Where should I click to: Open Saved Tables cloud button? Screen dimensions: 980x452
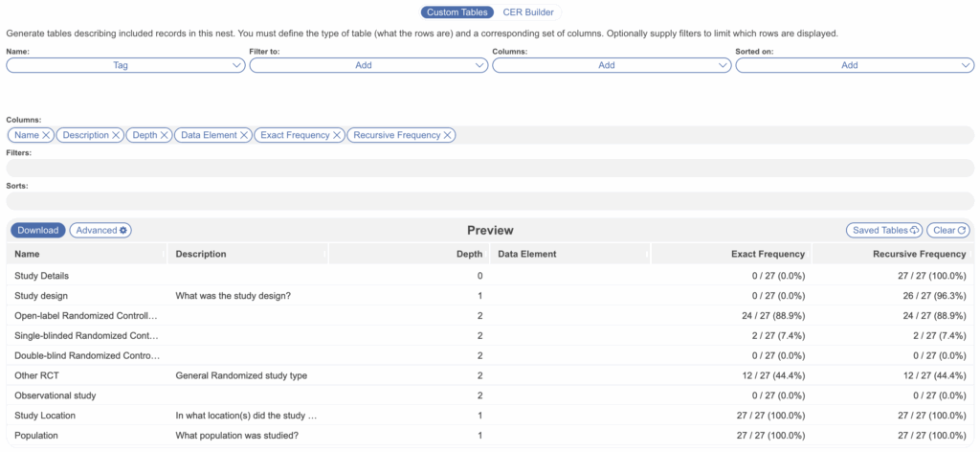[883, 231]
